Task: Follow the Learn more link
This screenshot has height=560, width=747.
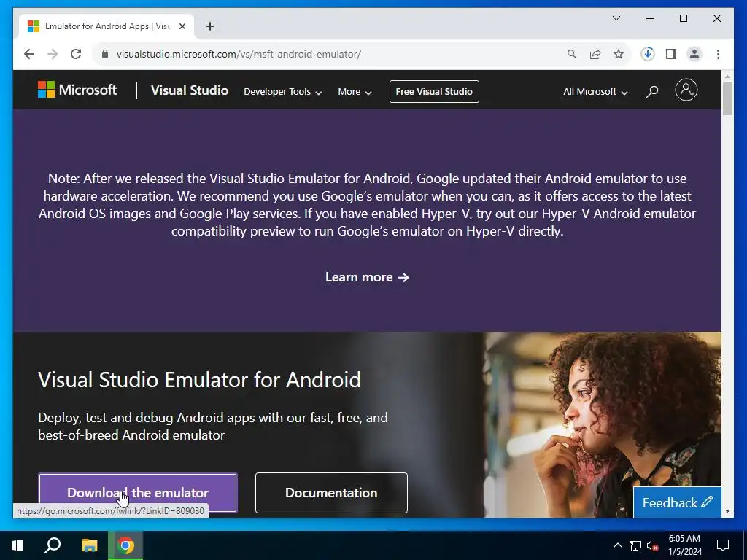Action: tap(367, 277)
